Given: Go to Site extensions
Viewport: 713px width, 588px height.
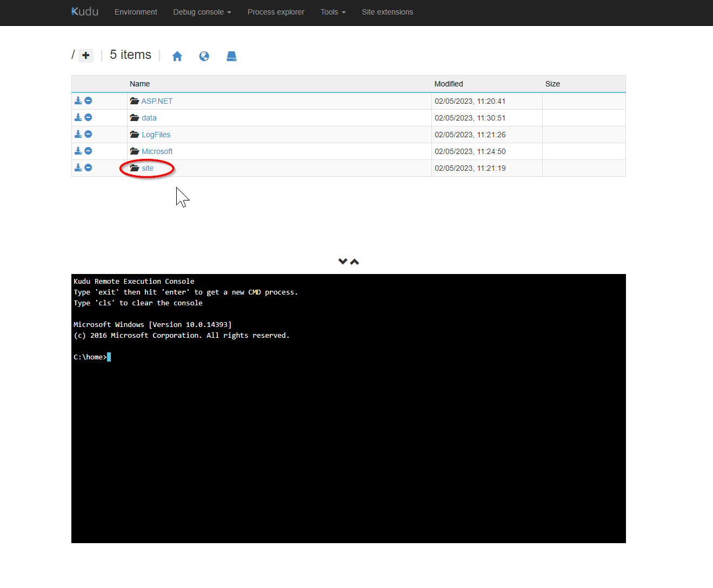Looking at the screenshot, I should point(387,12).
